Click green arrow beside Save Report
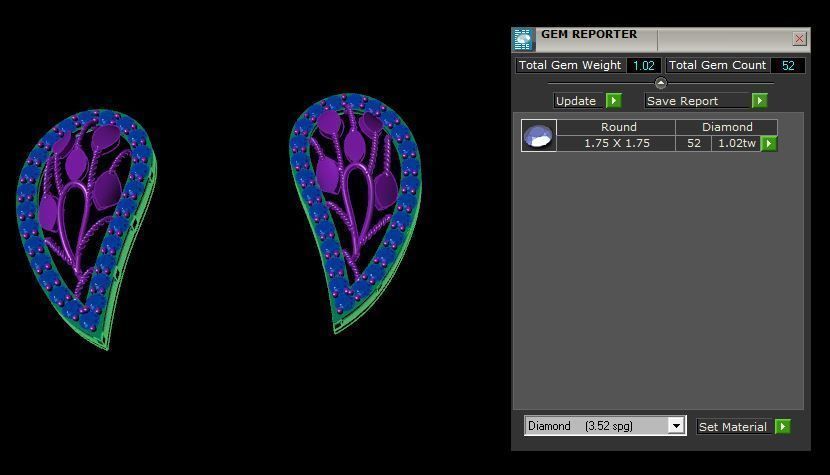Screen dimensions: 830x475 [x=759, y=101]
